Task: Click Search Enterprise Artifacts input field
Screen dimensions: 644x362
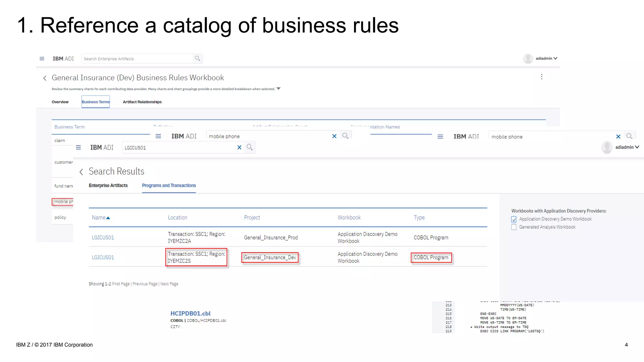Action: coord(137,59)
